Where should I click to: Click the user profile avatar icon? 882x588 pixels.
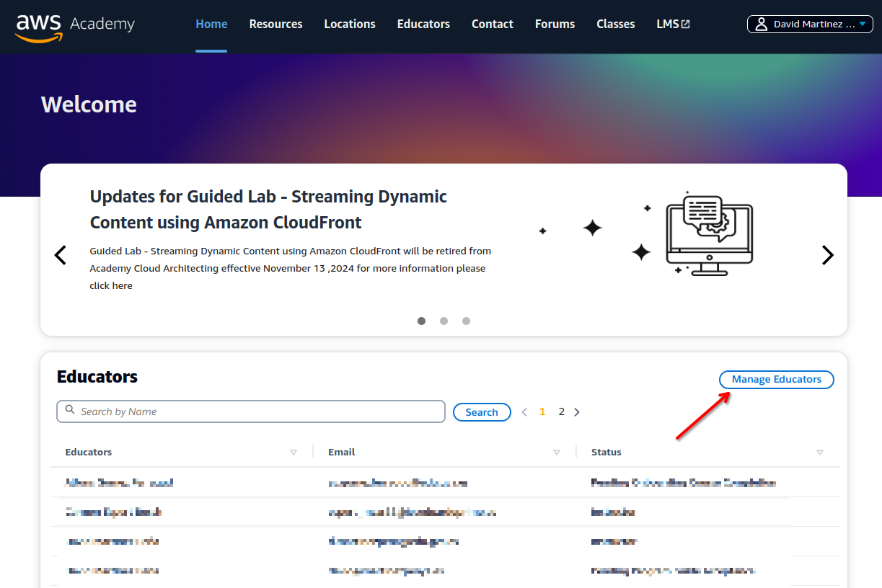(x=761, y=24)
